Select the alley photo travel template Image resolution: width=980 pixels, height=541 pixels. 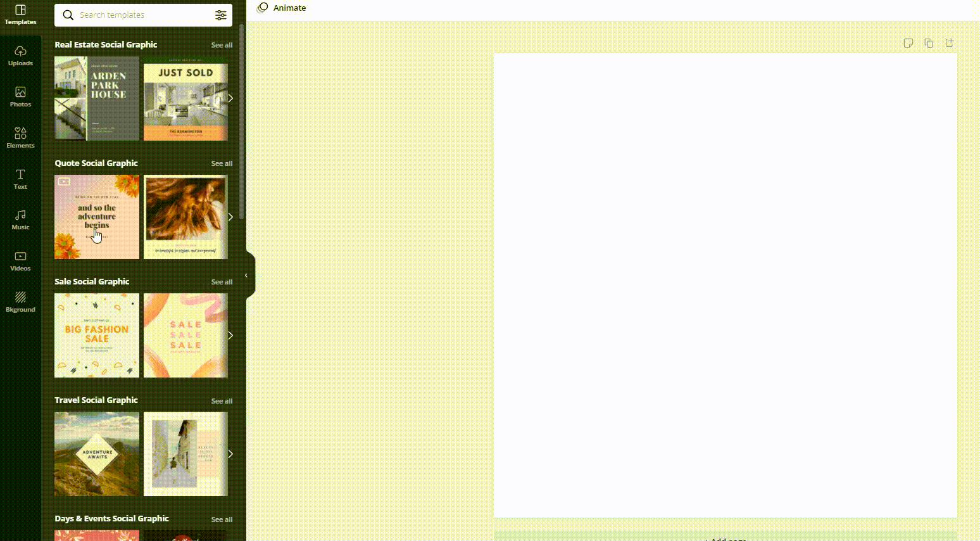tap(185, 454)
